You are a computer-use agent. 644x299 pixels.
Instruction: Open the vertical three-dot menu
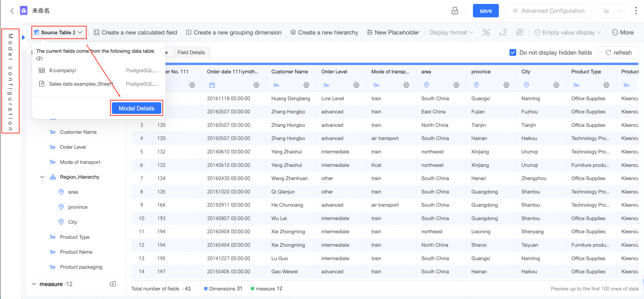(636, 11)
